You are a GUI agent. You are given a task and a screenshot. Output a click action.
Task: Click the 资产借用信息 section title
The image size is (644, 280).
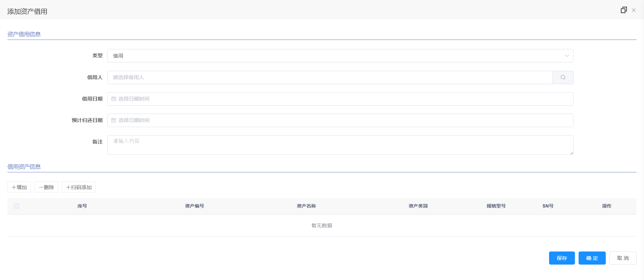(24, 34)
